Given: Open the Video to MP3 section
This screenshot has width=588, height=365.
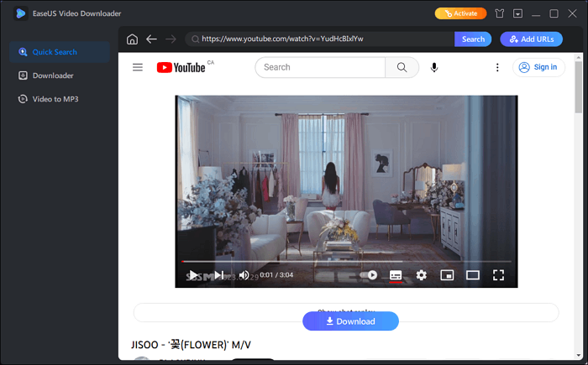Looking at the screenshot, I should click(55, 99).
